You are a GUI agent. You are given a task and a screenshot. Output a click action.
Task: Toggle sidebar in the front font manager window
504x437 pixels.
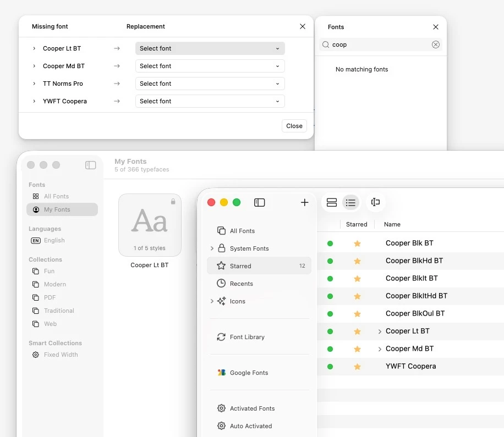(259, 203)
